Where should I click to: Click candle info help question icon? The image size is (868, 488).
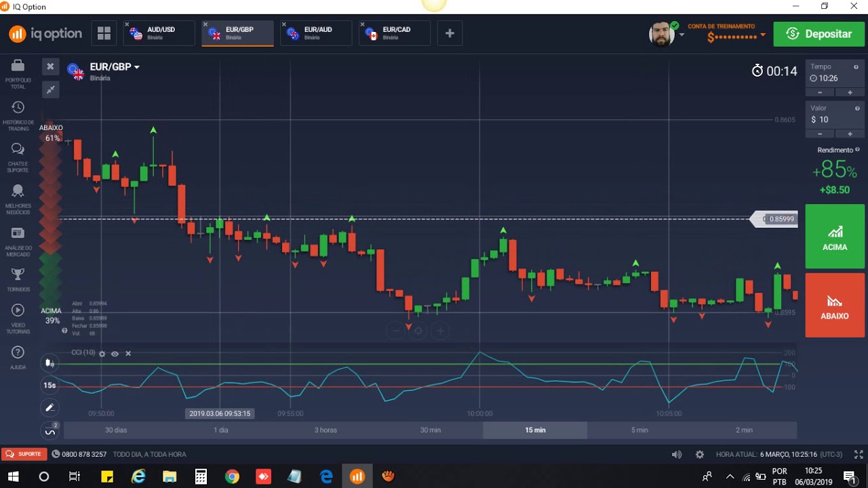65,331
